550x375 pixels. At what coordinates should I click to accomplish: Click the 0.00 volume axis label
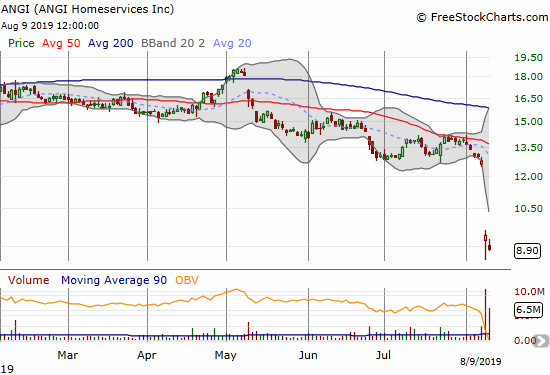point(525,340)
